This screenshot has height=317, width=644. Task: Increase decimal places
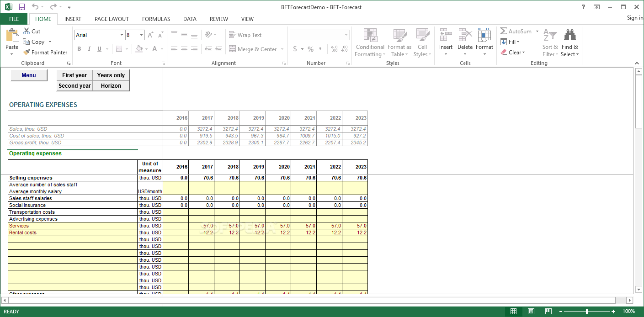click(x=334, y=49)
